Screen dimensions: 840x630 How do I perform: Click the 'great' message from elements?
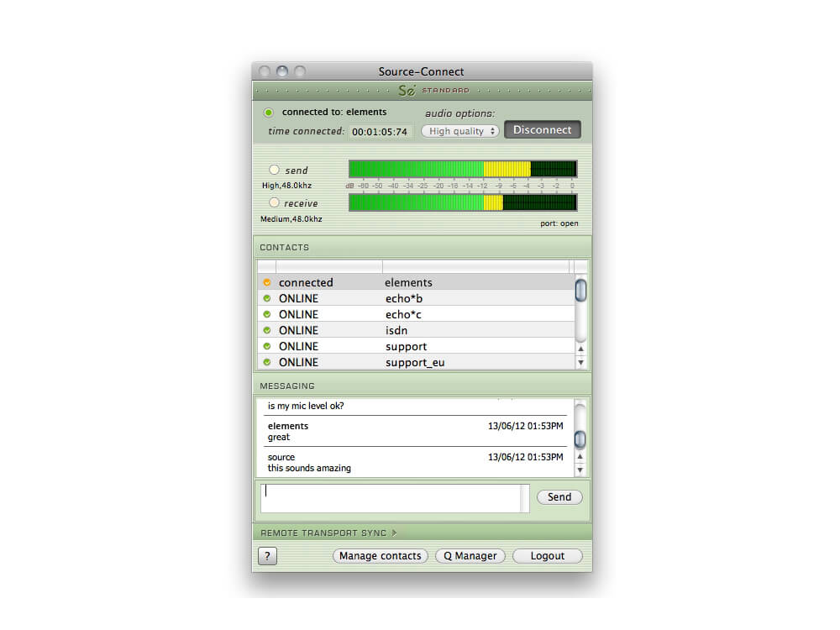click(x=279, y=437)
